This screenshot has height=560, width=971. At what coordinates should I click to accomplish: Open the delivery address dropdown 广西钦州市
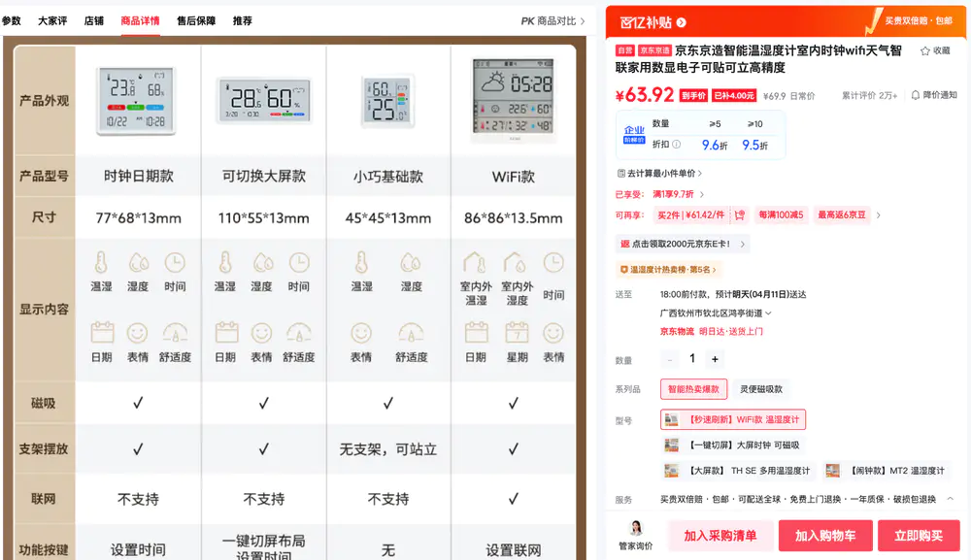tap(716, 313)
